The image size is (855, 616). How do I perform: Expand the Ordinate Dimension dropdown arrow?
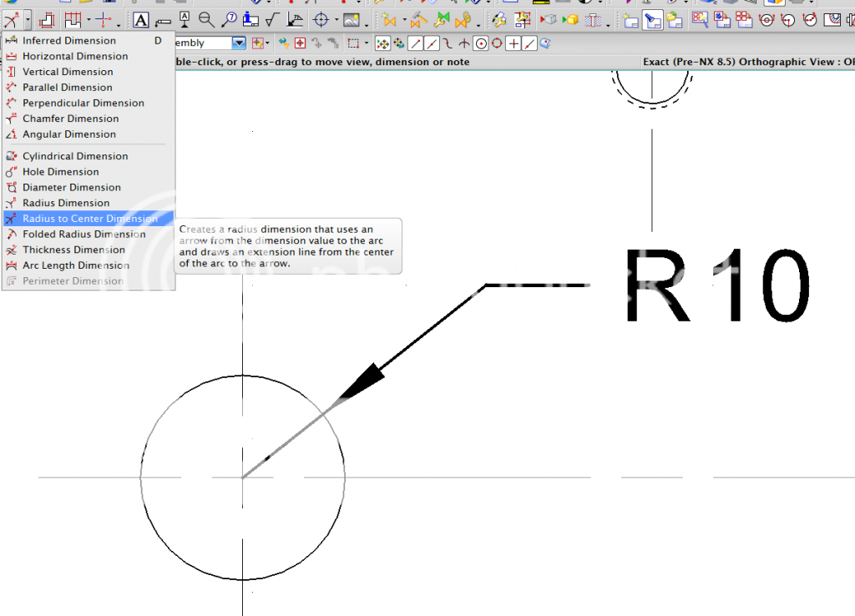coord(89,21)
